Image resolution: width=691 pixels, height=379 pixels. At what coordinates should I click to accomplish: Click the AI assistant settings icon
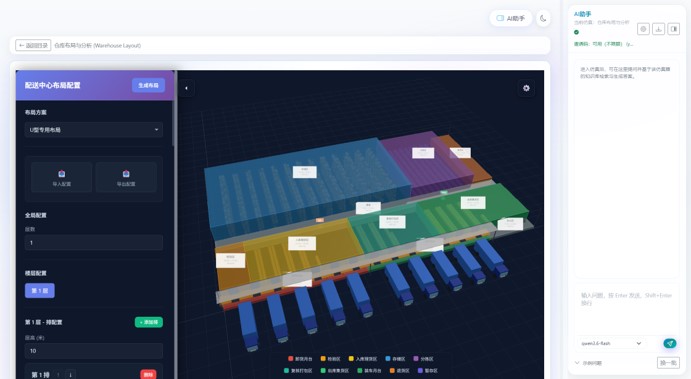click(x=643, y=29)
